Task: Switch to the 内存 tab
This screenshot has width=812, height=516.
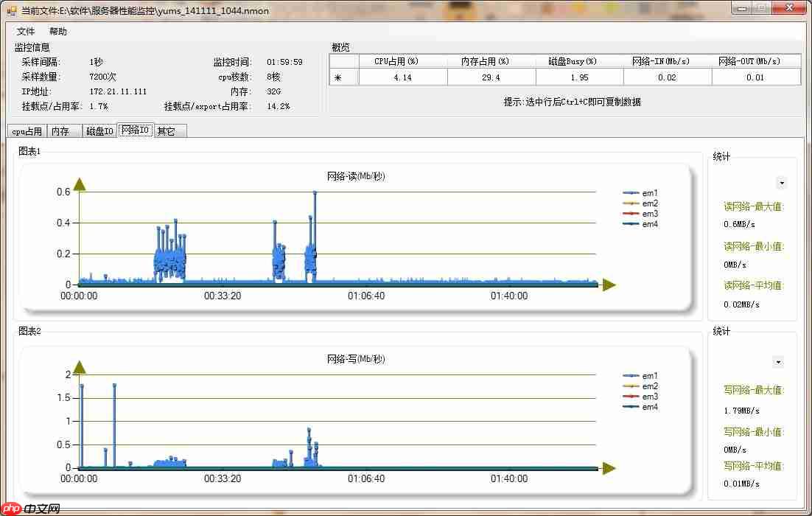Action: click(60, 131)
